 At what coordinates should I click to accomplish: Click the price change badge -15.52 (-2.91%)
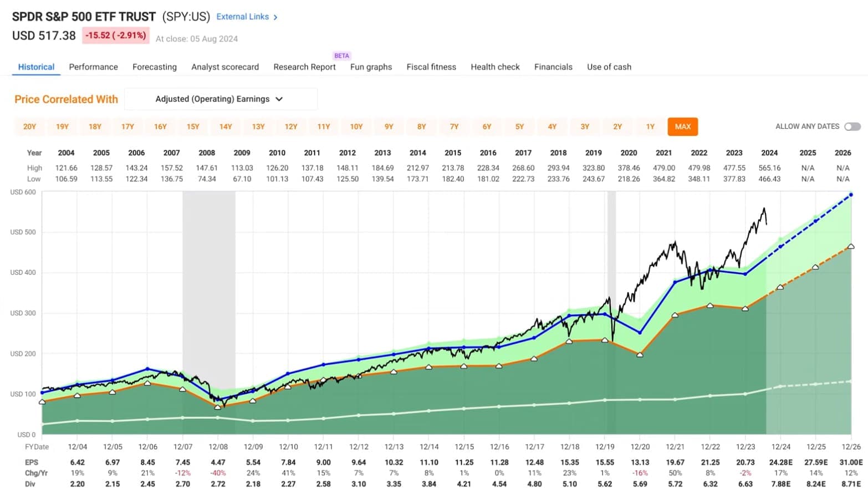[116, 35]
